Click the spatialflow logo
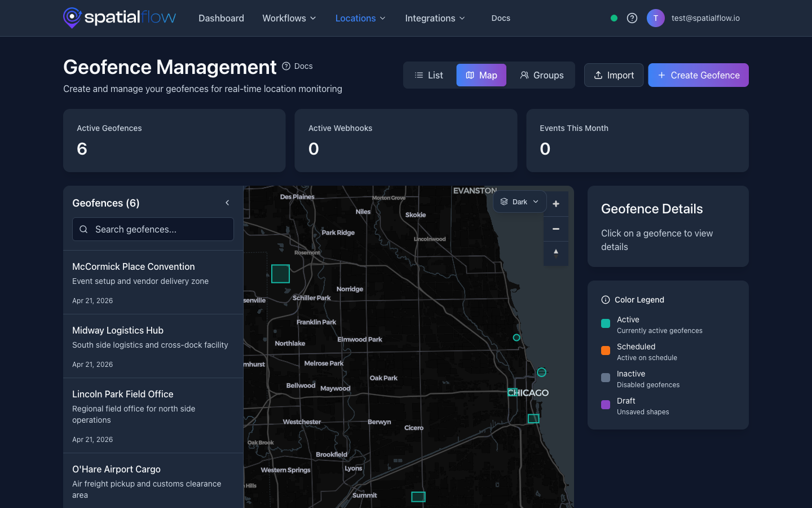The width and height of the screenshot is (812, 508). pos(119,17)
